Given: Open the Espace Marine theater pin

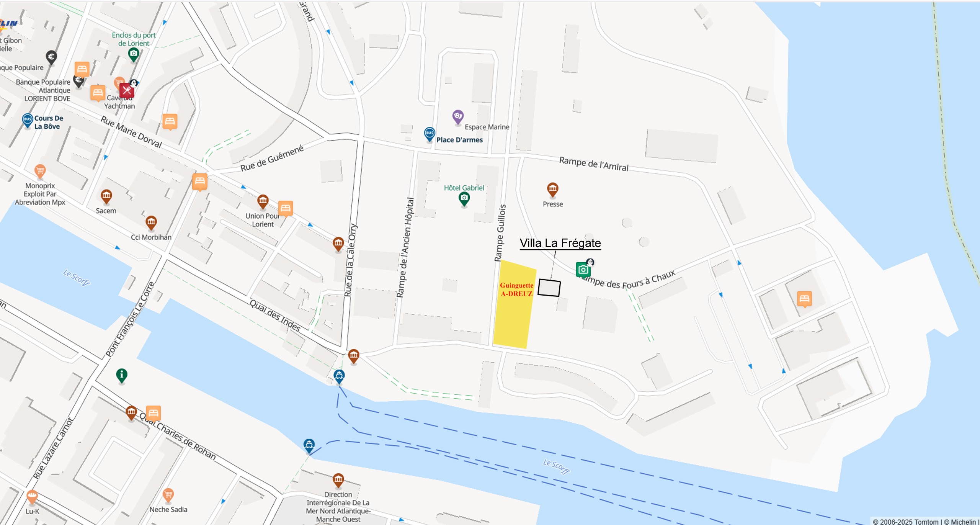Looking at the screenshot, I should coord(458,117).
